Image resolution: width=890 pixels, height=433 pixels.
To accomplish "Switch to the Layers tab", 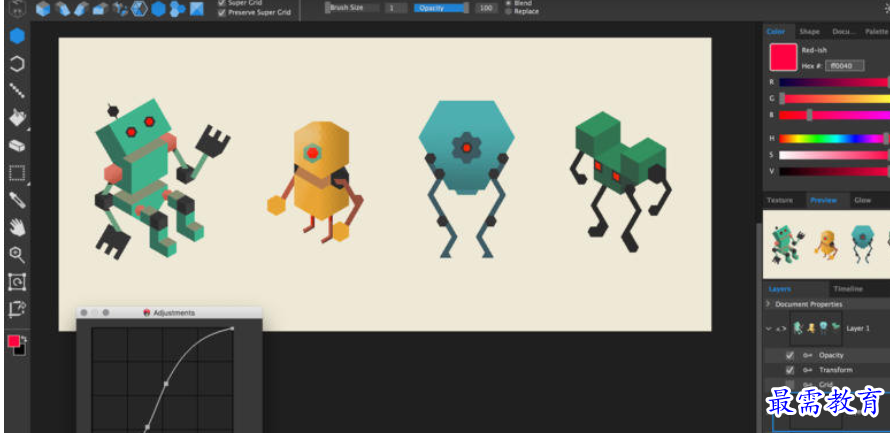I will point(779,289).
